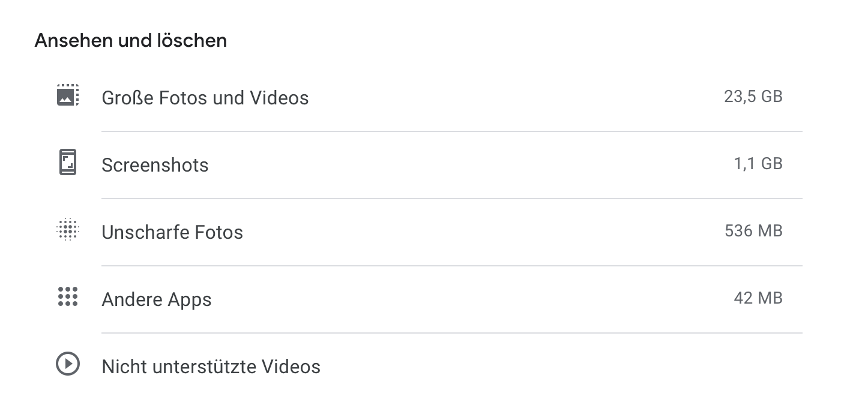868x408 pixels.
Task: Select the Unscharfe Fotos label
Action: pyautogui.click(x=172, y=232)
